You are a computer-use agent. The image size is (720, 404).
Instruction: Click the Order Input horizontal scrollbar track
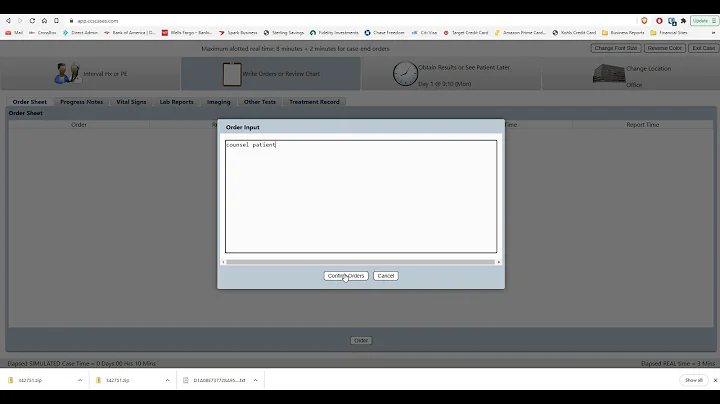pos(361,262)
